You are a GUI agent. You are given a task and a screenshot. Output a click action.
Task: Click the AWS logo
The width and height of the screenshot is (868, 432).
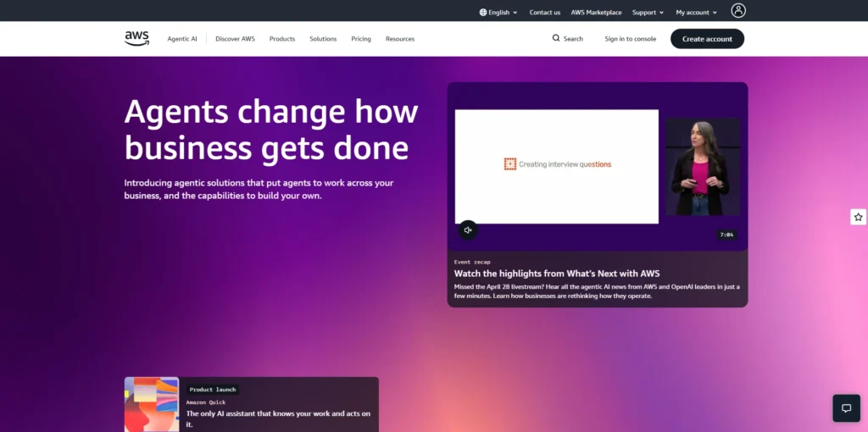point(136,38)
